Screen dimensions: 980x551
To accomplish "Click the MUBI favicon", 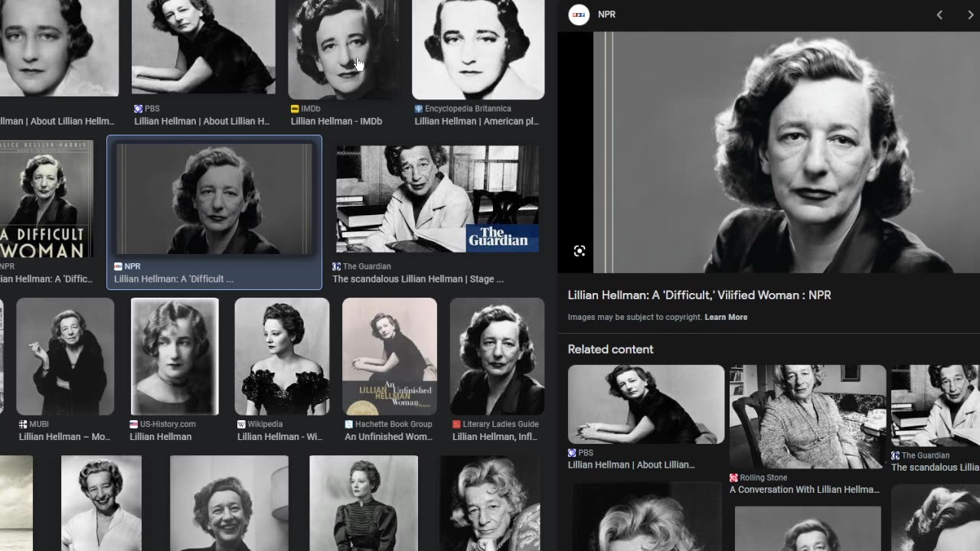I will pyautogui.click(x=23, y=424).
